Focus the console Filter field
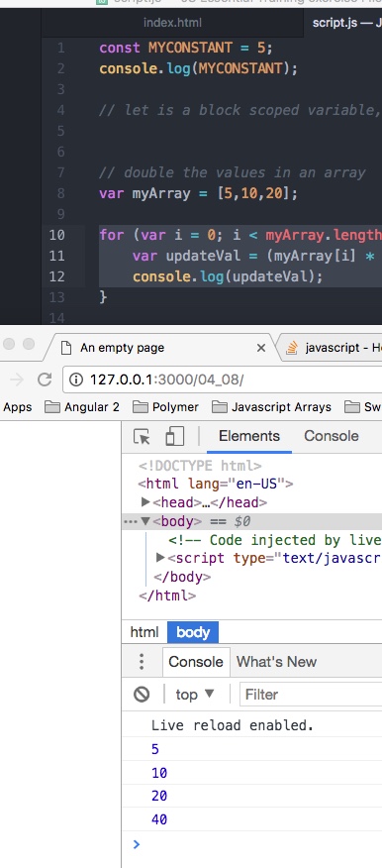Viewport: 382px width, 868px height. coord(311,695)
